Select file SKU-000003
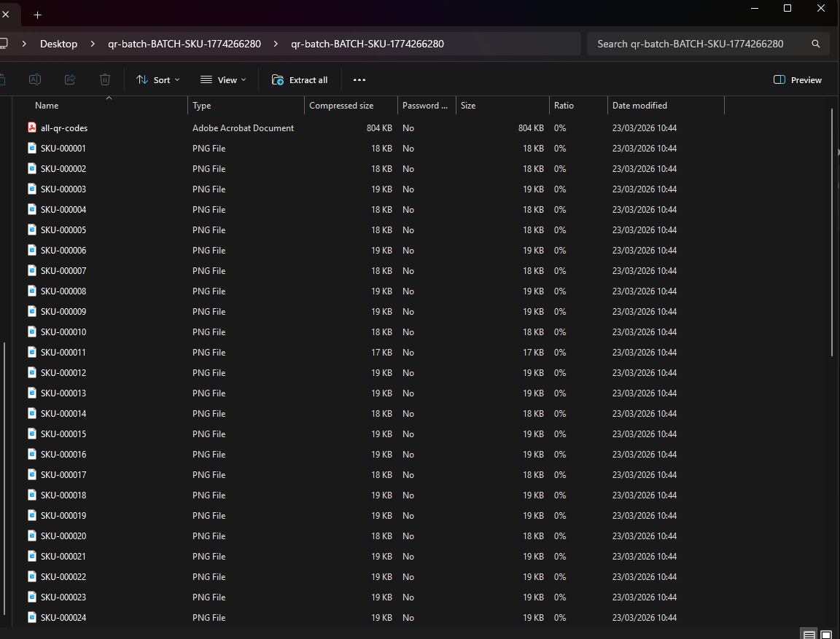840x639 pixels. (63, 189)
